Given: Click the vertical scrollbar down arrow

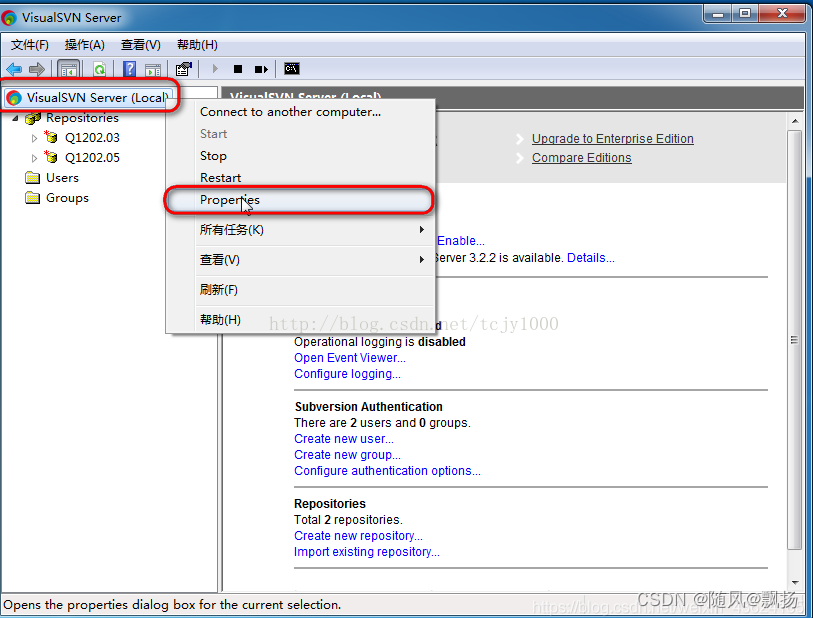Looking at the screenshot, I should click(x=795, y=584).
